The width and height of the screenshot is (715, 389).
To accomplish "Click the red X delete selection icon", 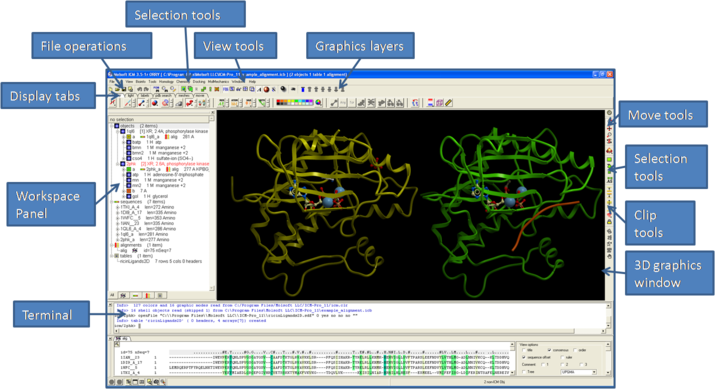I will [x=217, y=89].
